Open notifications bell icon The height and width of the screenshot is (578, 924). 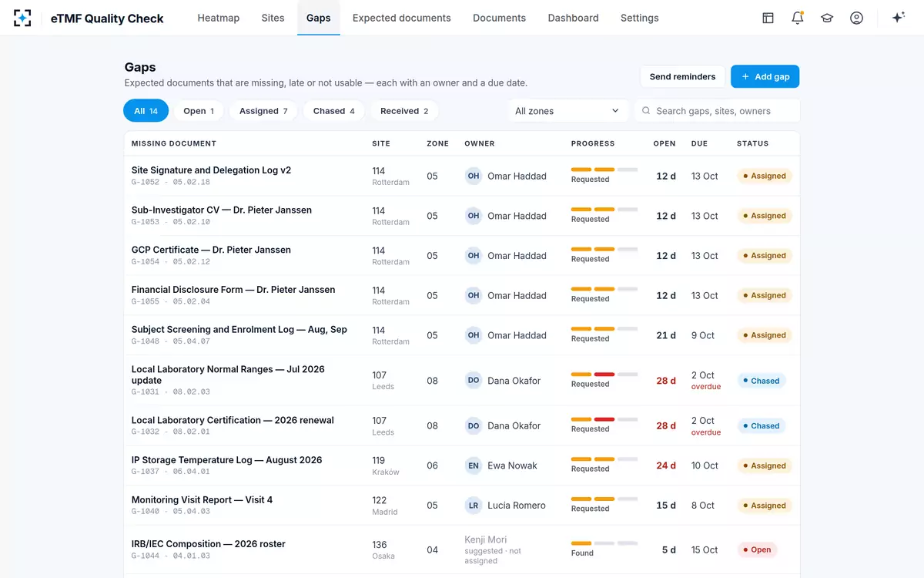click(x=798, y=18)
